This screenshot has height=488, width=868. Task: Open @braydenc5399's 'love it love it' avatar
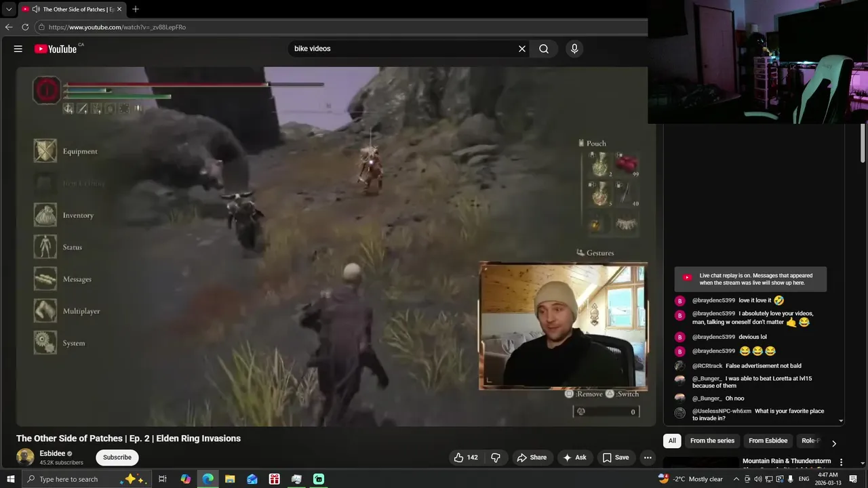pos(680,301)
